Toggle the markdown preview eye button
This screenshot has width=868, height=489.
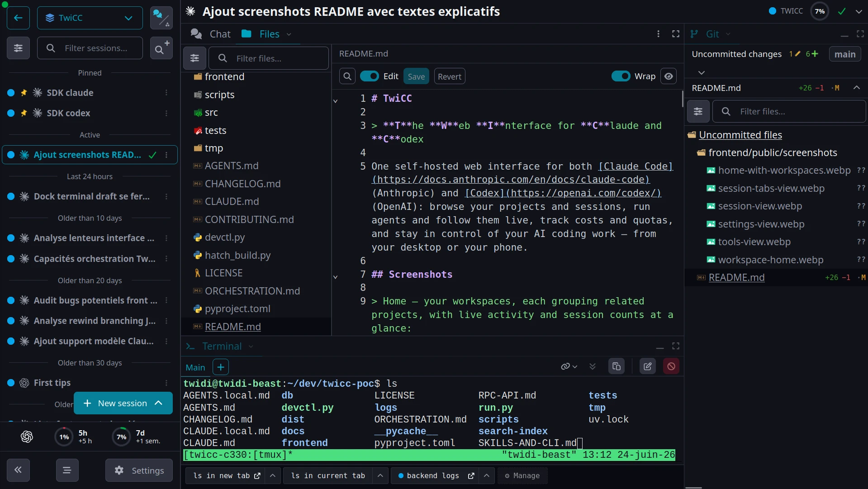coord(669,76)
